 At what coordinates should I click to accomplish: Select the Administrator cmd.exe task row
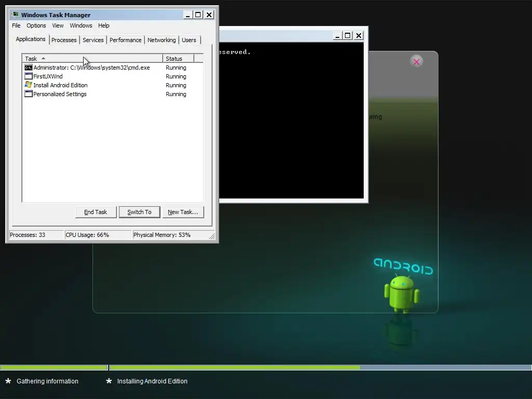click(113, 68)
